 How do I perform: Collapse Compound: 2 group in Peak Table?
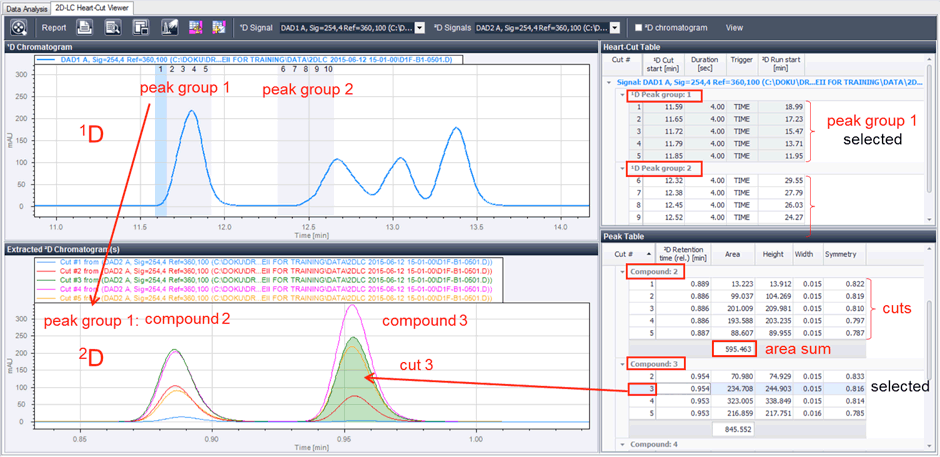click(x=622, y=272)
